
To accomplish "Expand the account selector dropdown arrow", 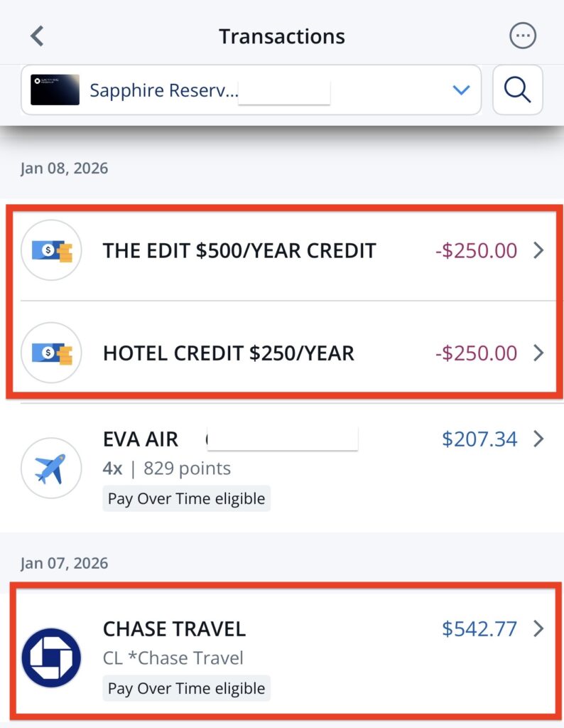I will [x=462, y=90].
